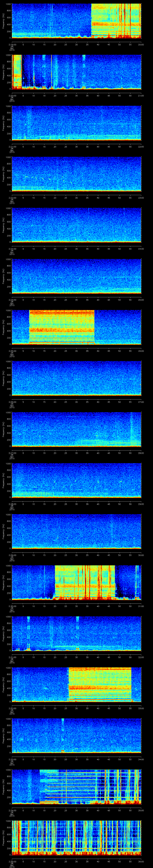Click the 2:19:00 start time label
153x868 pixels.
click(12, 44)
